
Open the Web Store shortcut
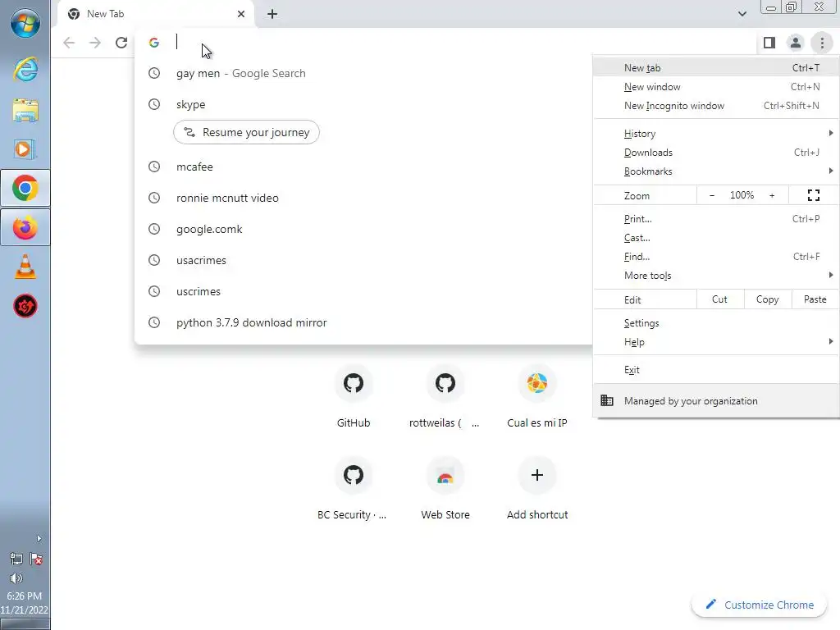(445, 487)
